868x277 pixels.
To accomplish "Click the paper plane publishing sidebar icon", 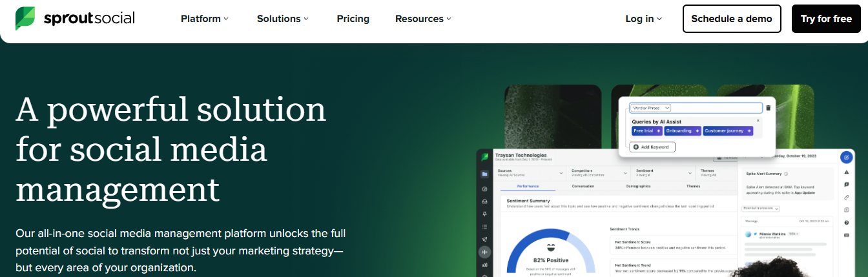I will tap(484, 240).
